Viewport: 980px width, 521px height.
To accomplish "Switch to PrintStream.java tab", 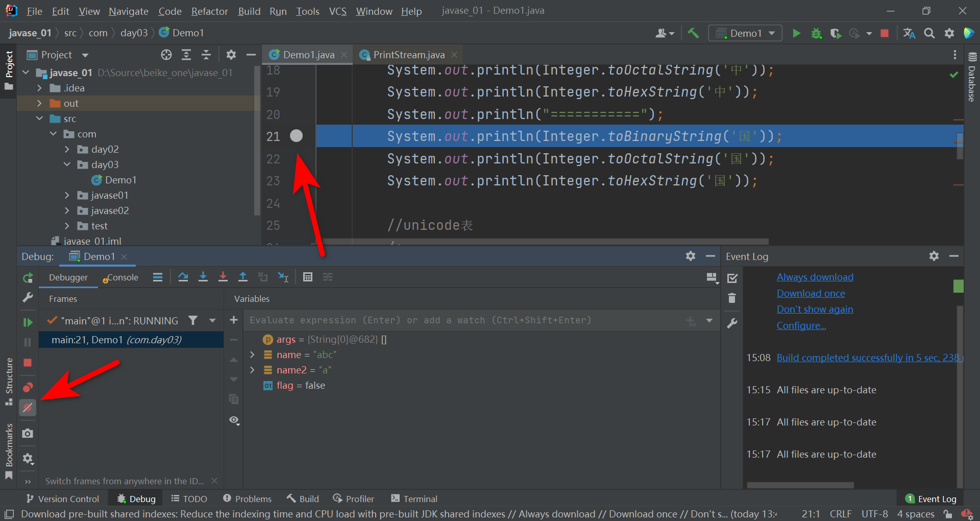I will [408, 55].
